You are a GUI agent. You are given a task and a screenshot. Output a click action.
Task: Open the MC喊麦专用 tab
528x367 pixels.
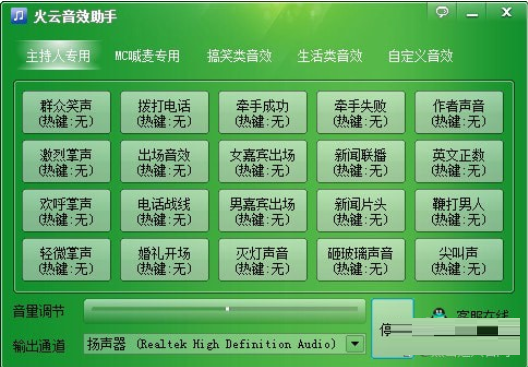coord(147,56)
